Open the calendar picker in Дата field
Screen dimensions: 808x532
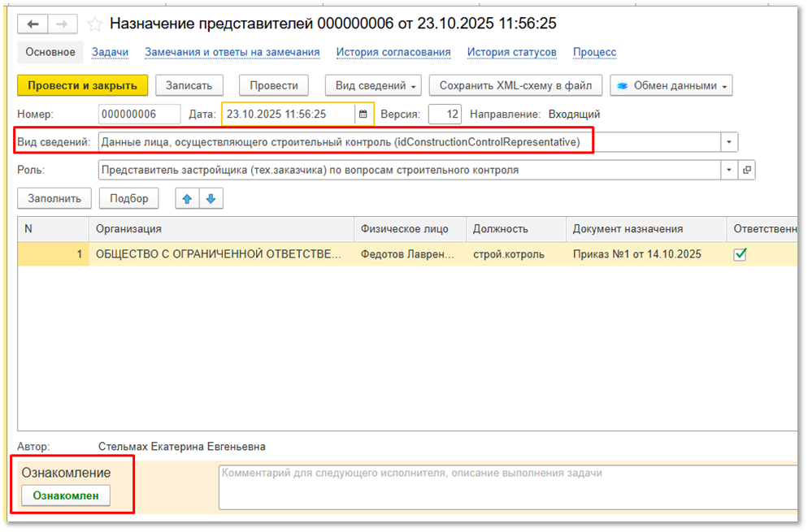363,115
